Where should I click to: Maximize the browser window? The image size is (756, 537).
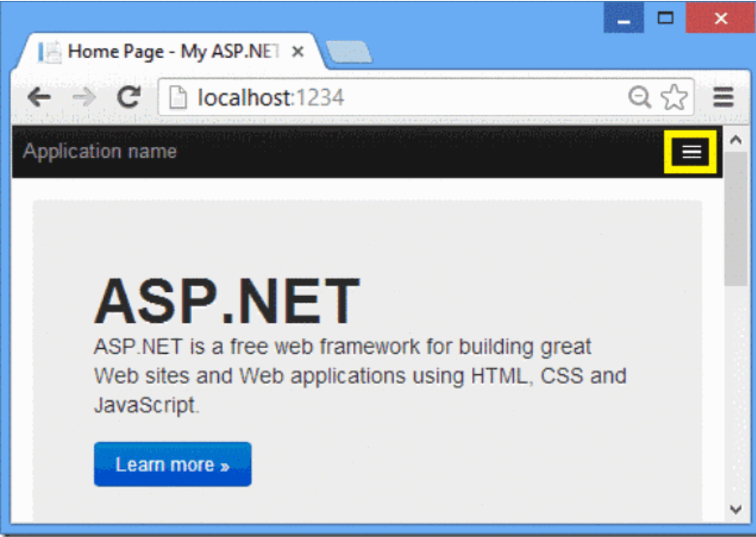tap(665, 19)
